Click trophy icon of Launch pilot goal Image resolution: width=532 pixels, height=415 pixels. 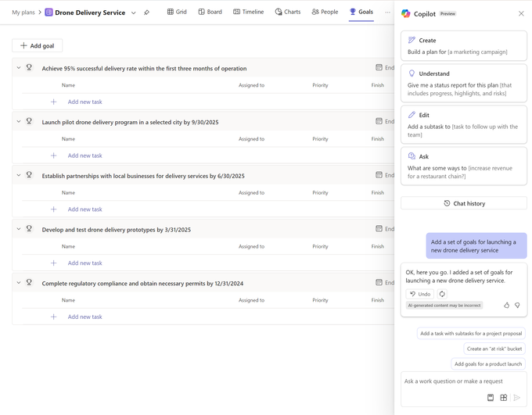[x=29, y=121]
